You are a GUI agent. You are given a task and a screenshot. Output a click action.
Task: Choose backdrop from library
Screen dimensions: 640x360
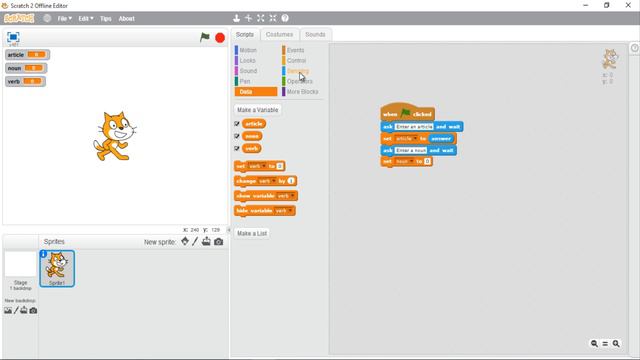point(8,311)
